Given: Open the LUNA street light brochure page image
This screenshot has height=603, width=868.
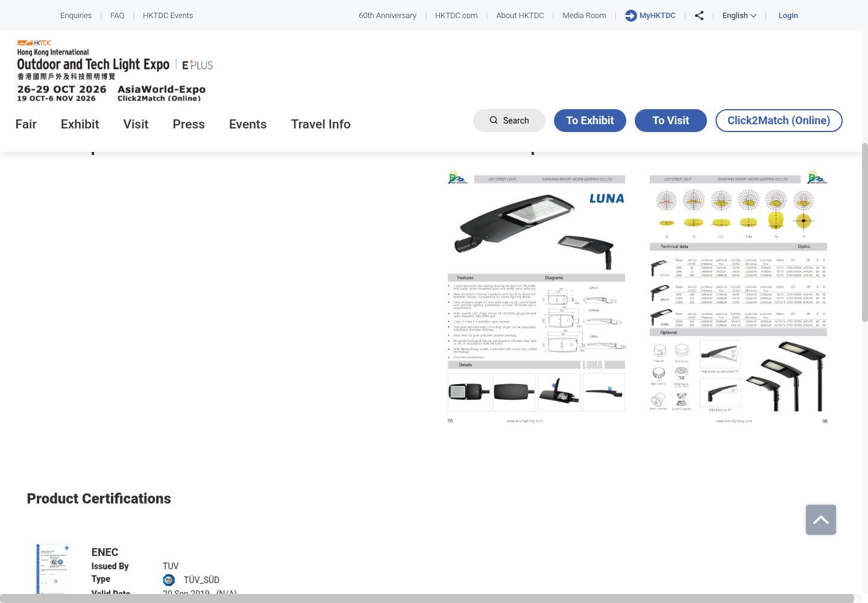Looking at the screenshot, I should (x=536, y=297).
